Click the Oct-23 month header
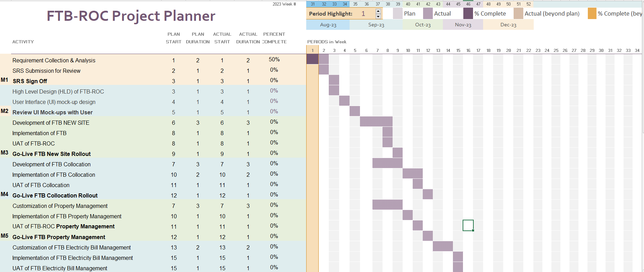The height and width of the screenshot is (272, 644). click(423, 25)
